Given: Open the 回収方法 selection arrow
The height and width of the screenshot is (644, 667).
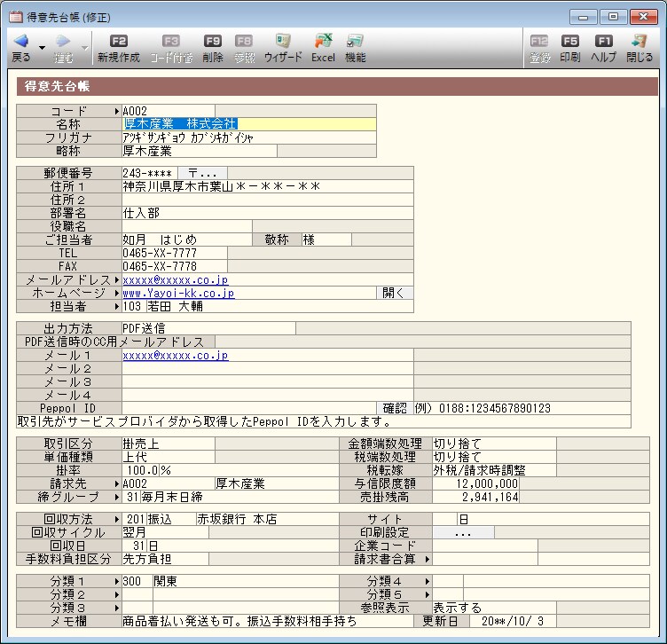Looking at the screenshot, I should point(116,519).
